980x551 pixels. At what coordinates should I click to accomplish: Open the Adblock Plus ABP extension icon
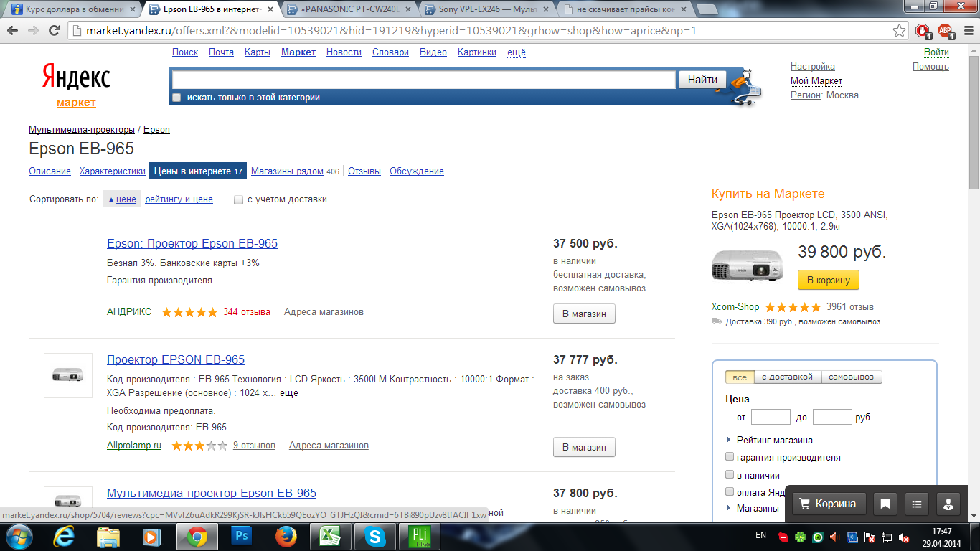click(x=946, y=31)
